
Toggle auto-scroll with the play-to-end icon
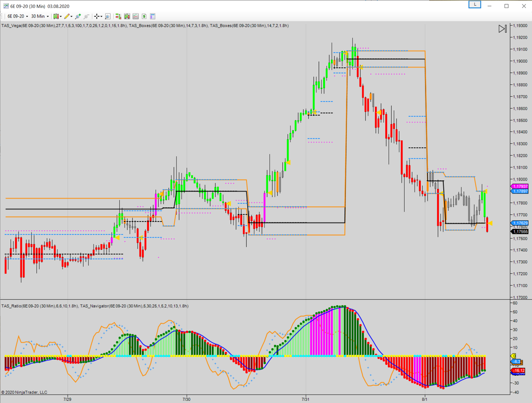tap(502, 29)
